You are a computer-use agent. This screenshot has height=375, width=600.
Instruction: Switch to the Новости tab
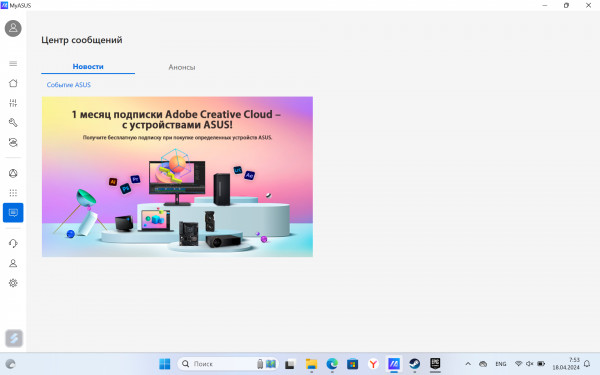88,67
